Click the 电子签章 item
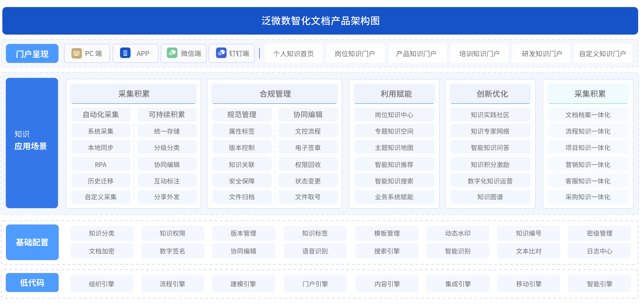The width and height of the screenshot is (644, 306). (308, 148)
